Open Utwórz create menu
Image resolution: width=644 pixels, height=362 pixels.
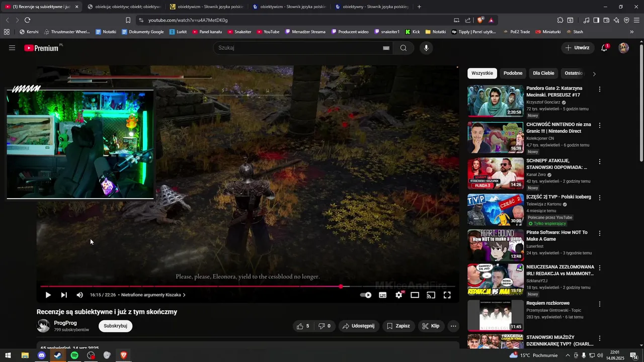click(x=577, y=48)
